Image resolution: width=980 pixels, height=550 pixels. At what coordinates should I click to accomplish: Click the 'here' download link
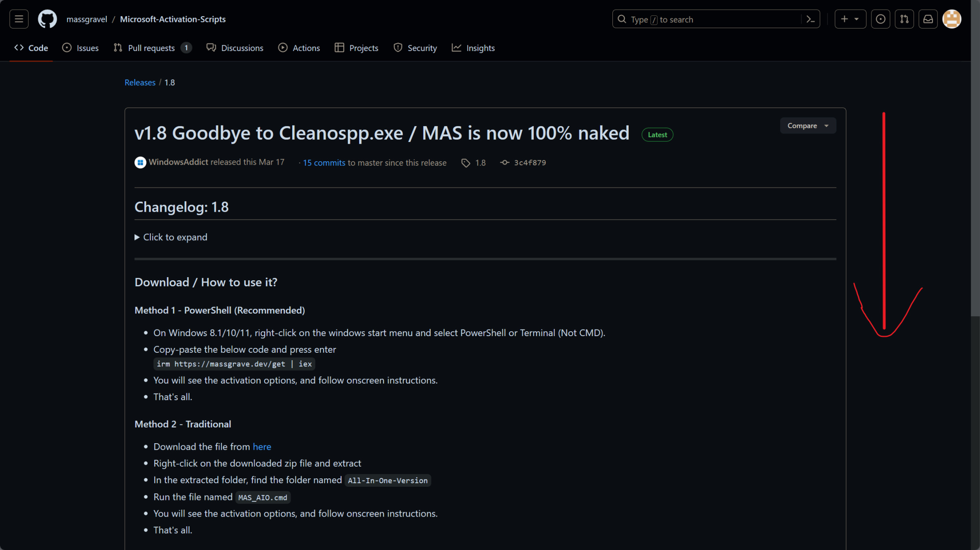pos(262,447)
